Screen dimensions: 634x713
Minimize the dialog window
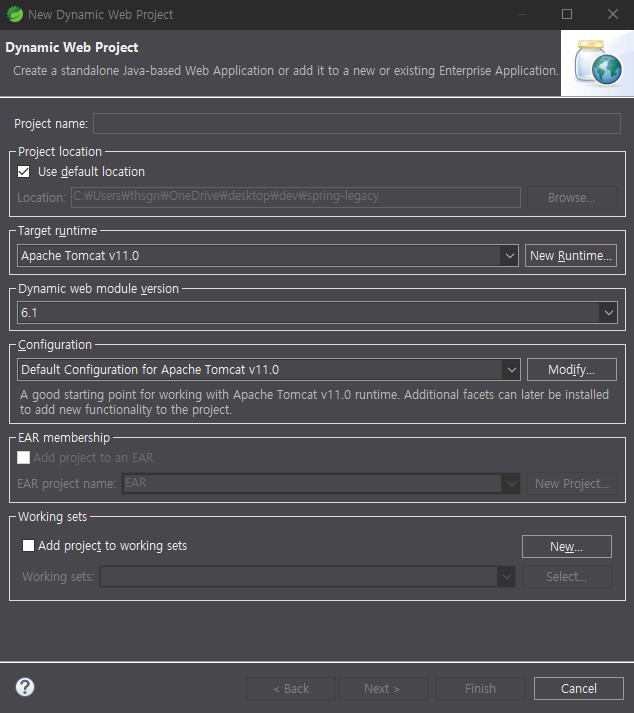tap(521, 14)
